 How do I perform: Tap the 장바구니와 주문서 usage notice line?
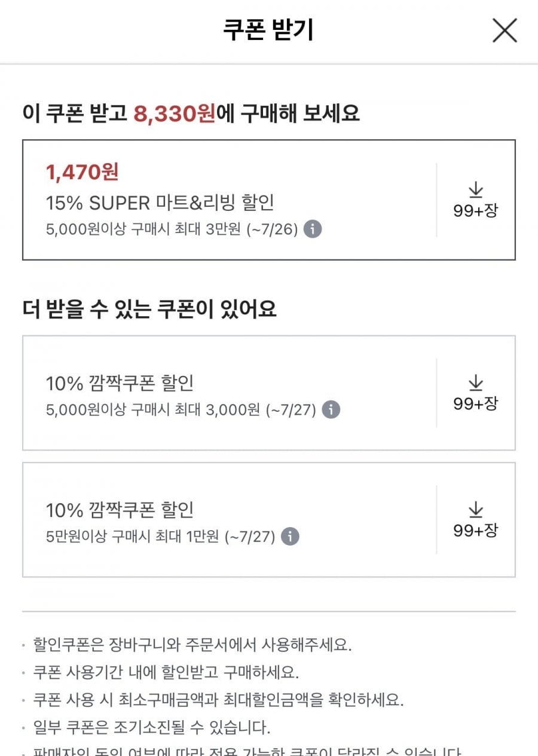[193, 645]
